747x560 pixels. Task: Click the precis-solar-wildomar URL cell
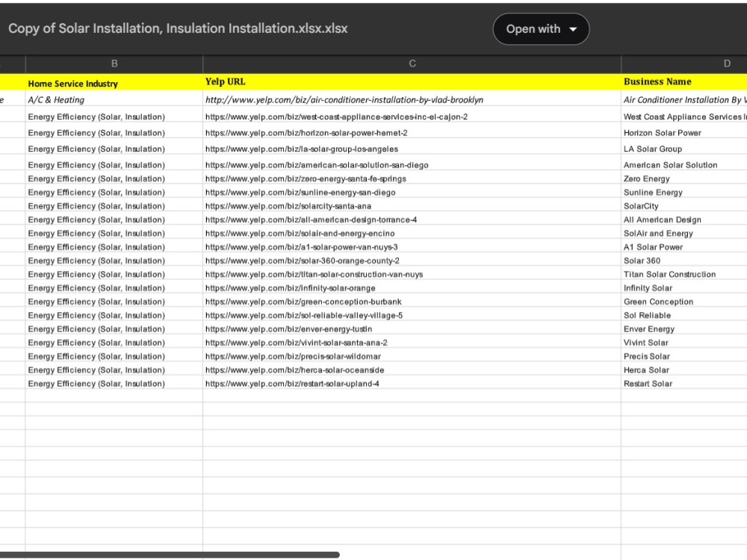click(412, 356)
